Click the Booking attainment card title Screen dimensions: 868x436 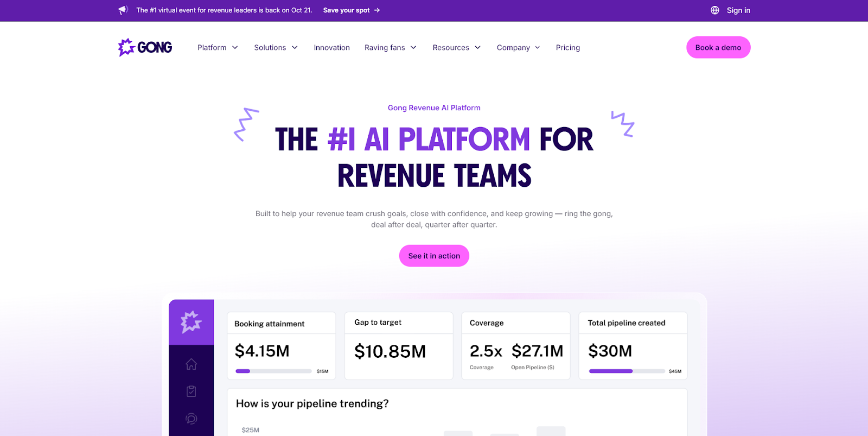pos(270,324)
